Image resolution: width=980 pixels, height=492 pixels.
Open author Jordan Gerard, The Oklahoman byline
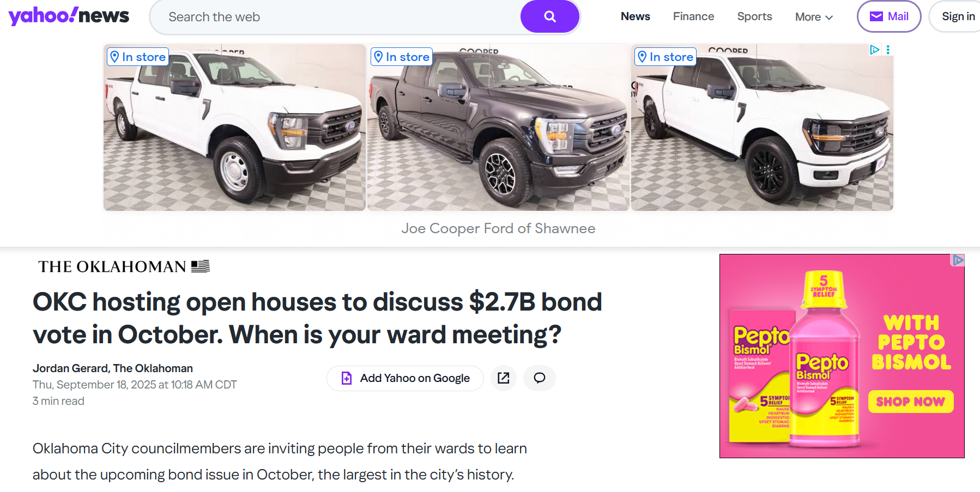[113, 368]
